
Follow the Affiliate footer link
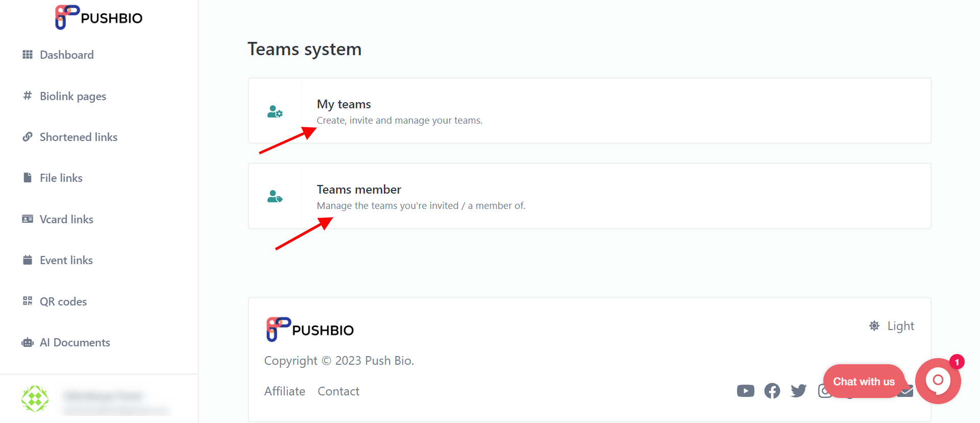coord(285,391)
